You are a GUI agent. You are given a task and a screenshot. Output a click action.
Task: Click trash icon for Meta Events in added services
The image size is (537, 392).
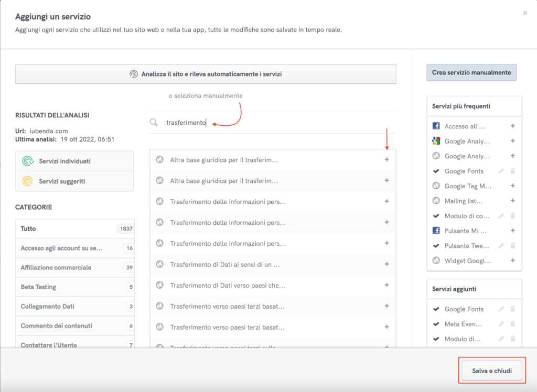coord(512,324)
